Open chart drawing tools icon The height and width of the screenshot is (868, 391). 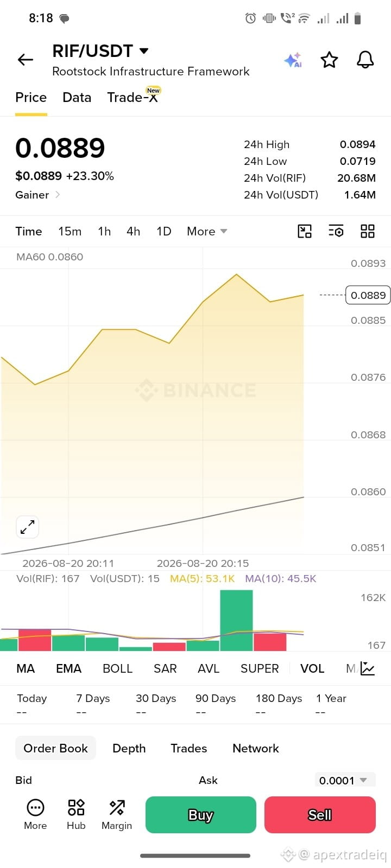(x=305, y=232)
